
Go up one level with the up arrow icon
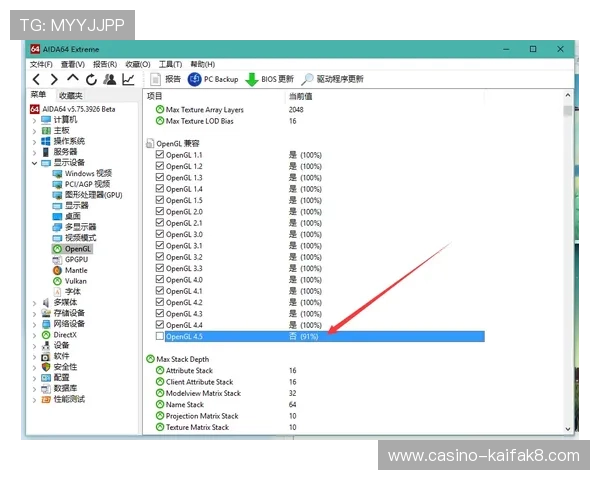point(73,78)
